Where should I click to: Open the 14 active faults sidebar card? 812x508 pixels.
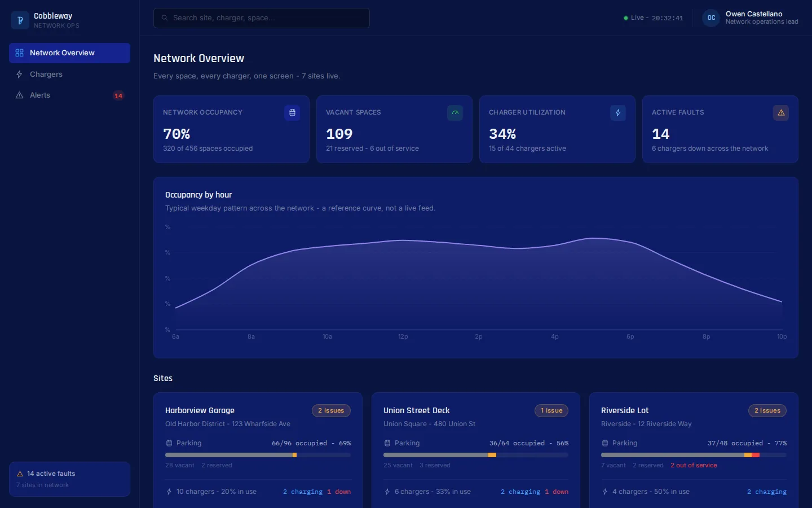(70, 479)
